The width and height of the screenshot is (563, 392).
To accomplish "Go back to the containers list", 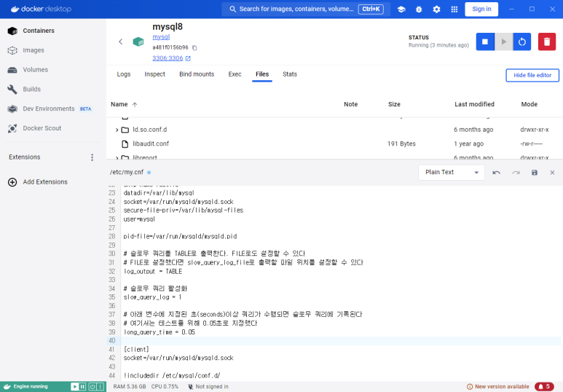I will click(x=121, y=42).
